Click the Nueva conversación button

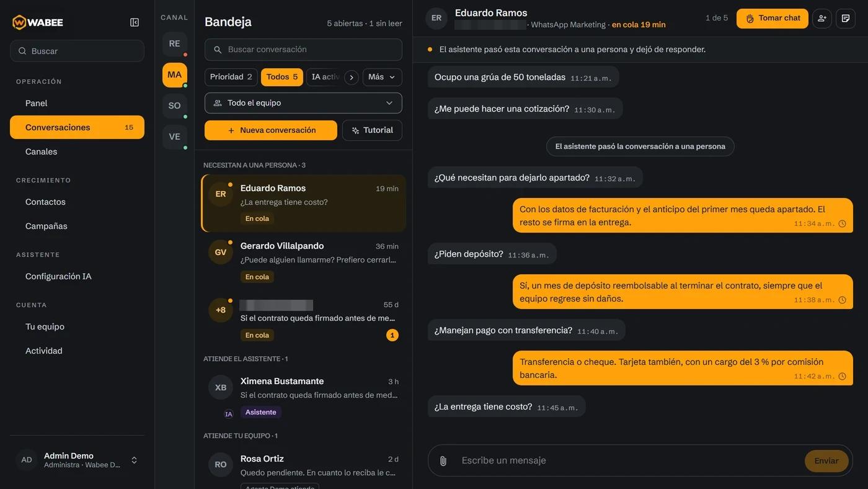tap(271, 130)
